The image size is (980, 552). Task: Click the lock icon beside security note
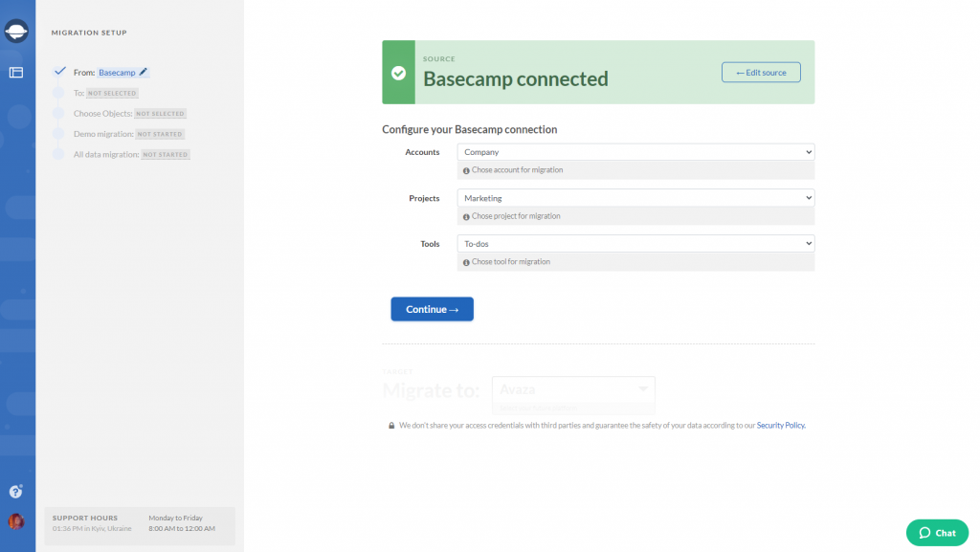tap(391, 426)
